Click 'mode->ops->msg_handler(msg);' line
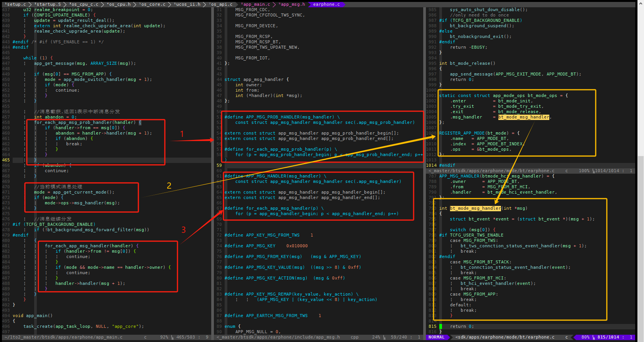644x342 pixels. pyautogui.click(x=82, y=203)
